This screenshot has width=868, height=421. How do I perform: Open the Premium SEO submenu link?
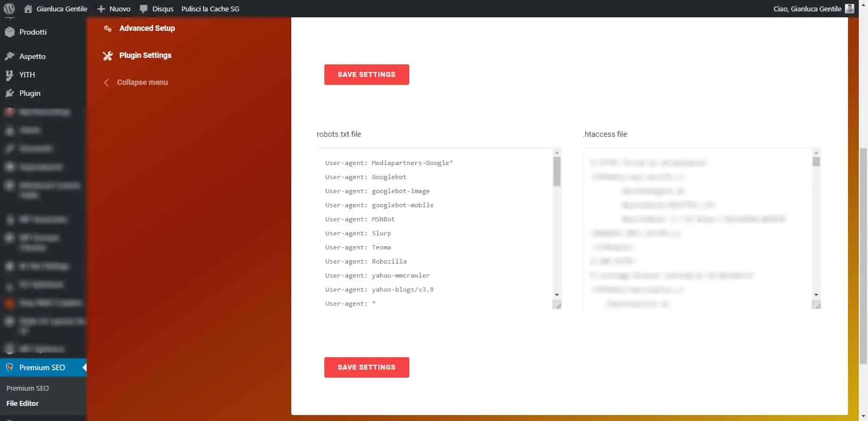[28, 388]
